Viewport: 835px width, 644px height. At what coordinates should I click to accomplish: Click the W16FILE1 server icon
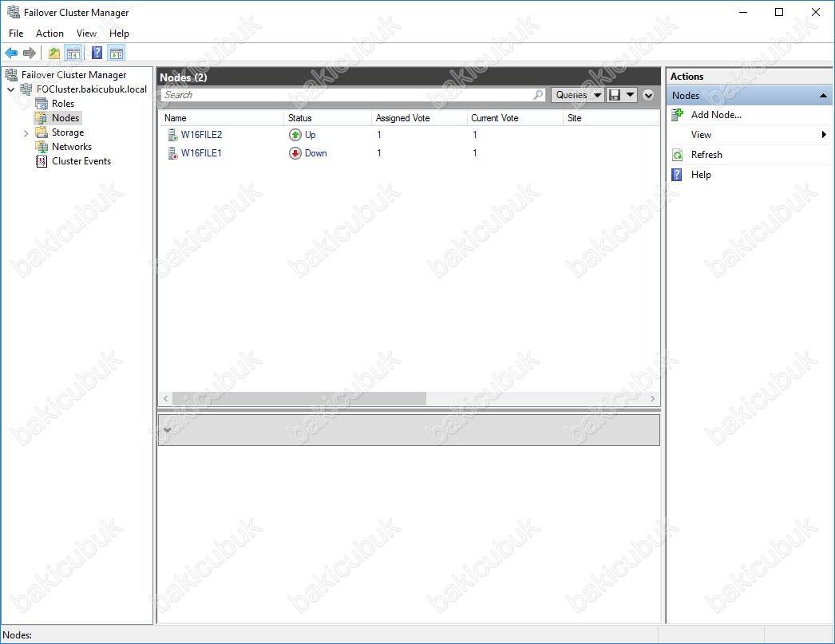[172, 153]
